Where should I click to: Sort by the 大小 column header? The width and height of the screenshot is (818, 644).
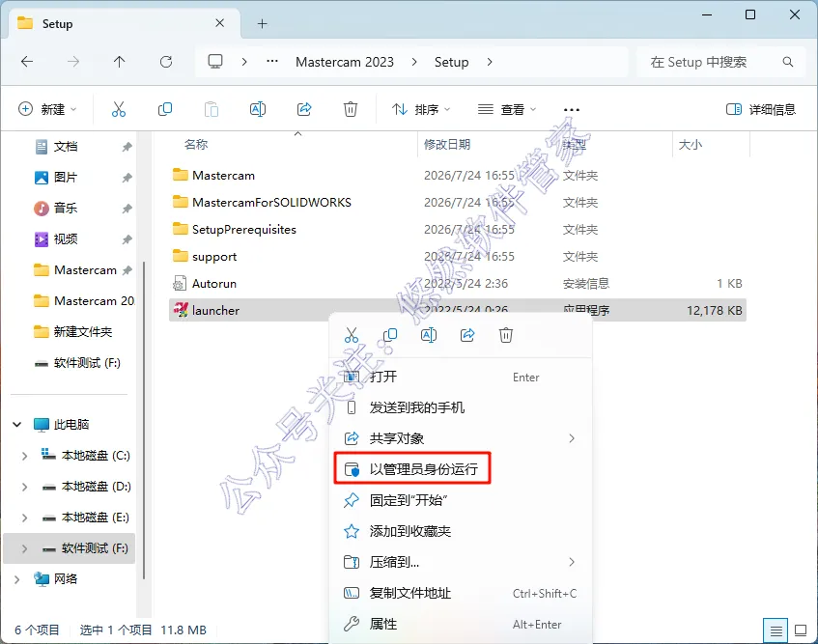691,144
